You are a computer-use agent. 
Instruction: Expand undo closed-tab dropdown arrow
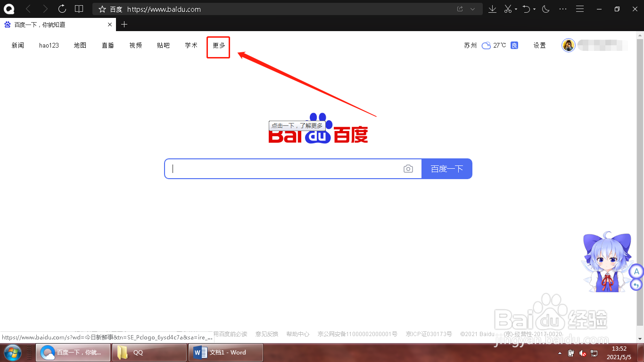point(535,9)
